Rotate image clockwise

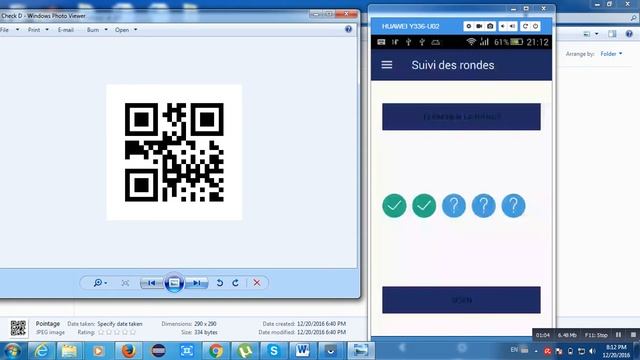(x=236, y=283)
